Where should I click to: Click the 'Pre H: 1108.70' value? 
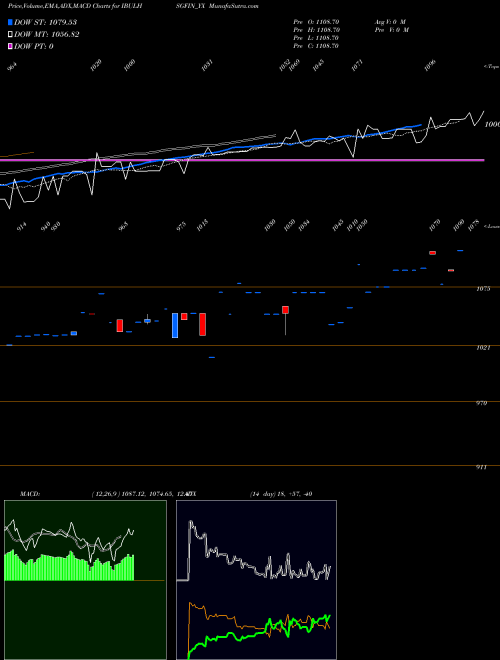click(x=316, y=30)
